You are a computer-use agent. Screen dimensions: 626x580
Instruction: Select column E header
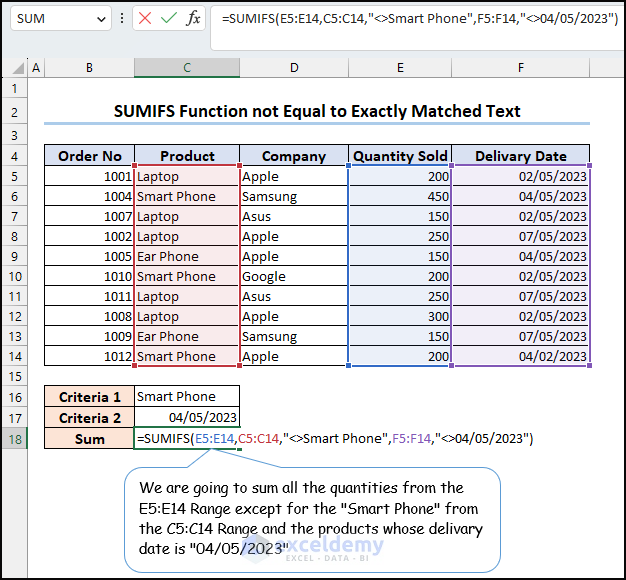click(x=400, y=68)
